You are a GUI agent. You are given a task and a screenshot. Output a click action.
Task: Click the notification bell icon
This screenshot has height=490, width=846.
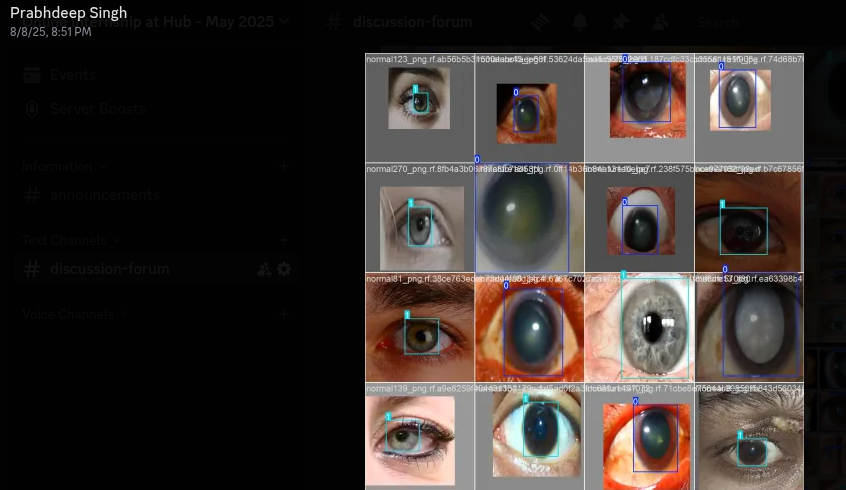[x=580, y=21]
